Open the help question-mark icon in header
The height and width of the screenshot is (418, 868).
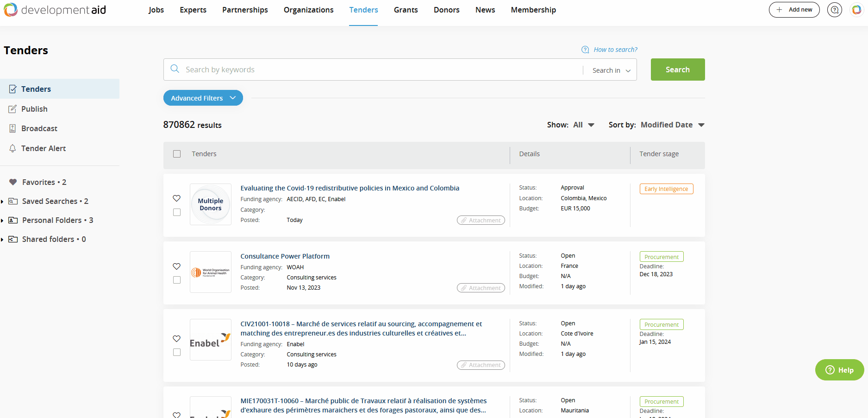834,10
